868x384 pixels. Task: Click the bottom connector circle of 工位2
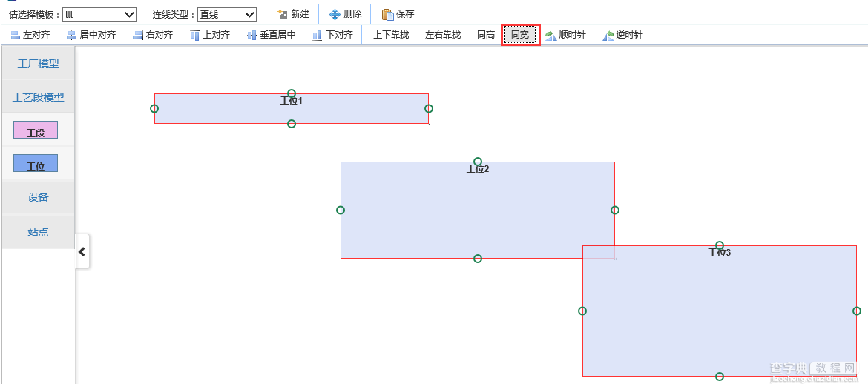(478, 259)
